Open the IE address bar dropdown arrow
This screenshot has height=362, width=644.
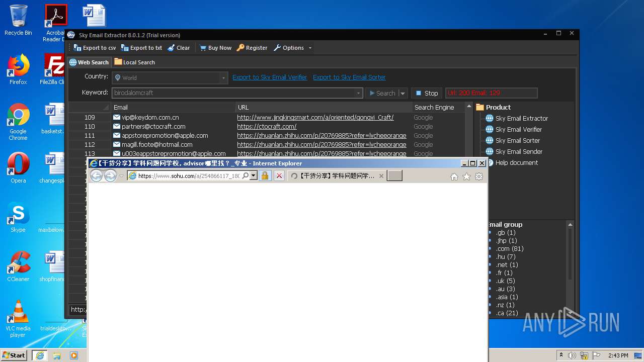coord(254,175)
